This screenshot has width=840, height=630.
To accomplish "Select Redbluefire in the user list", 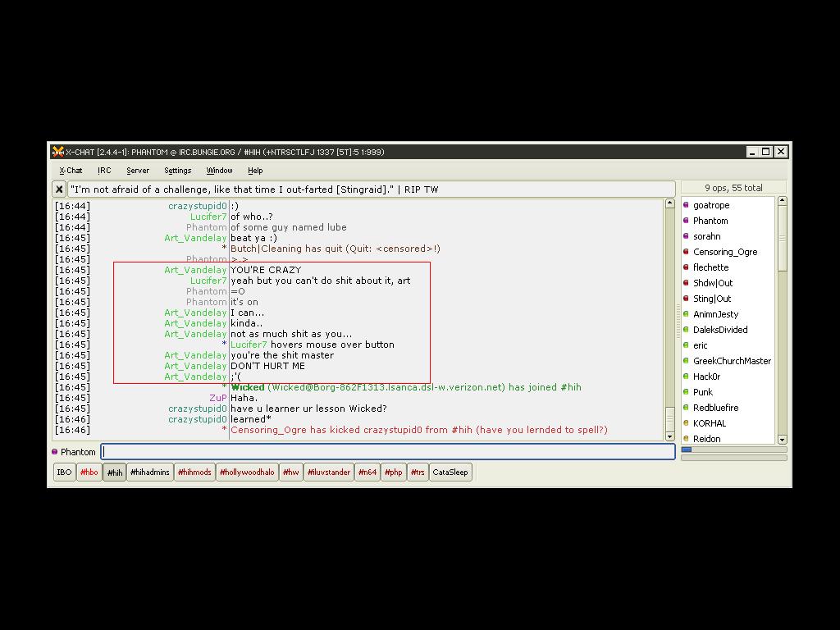I will (x=715, y=408).
